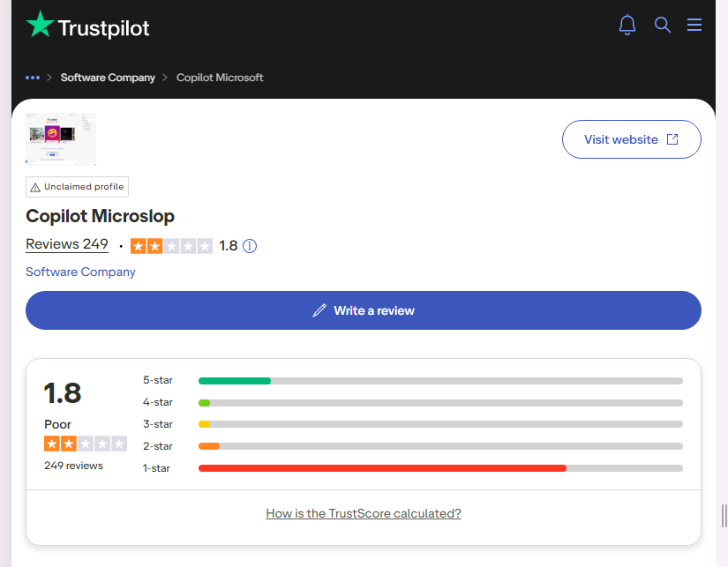Screen dimensions: 728x567
Task: Select the Copilot Microsoft breadcrumb entry
Action: [x=220, y=78]
